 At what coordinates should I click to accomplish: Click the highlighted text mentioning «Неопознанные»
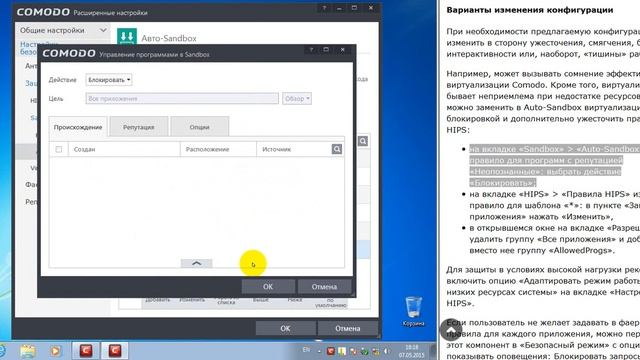pyautogui.click(x=545, y=171)
